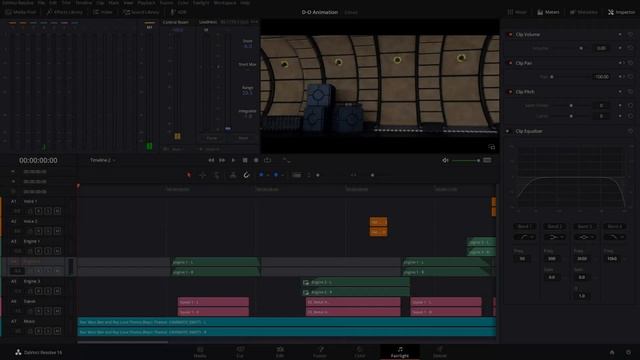
Task: Open Band 4 filter type dropdown
Action: click(614, 237)
